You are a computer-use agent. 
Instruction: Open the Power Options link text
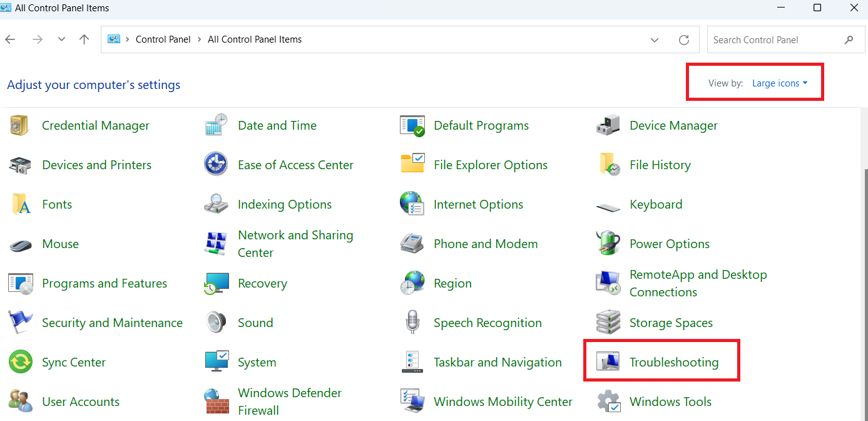[670, 244]
